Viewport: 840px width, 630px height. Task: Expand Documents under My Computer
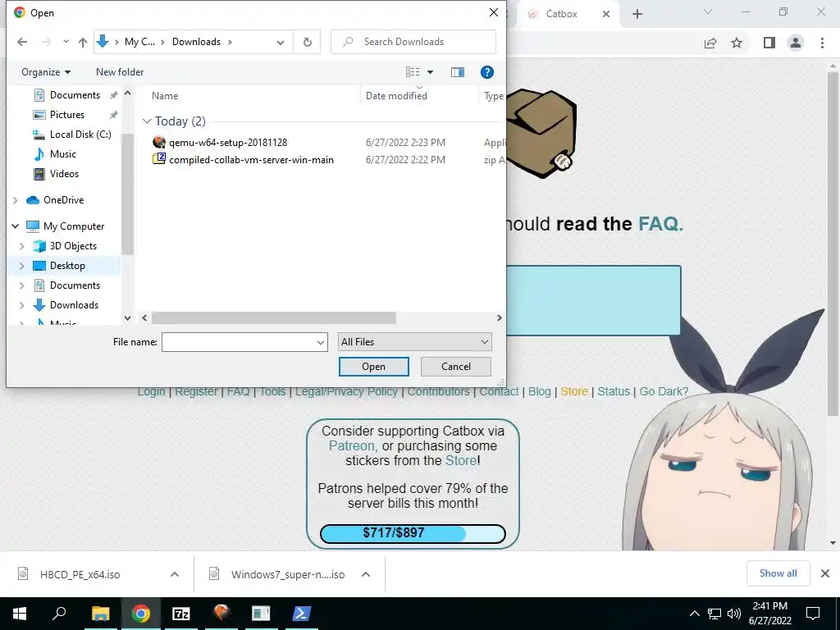[22, 285]
